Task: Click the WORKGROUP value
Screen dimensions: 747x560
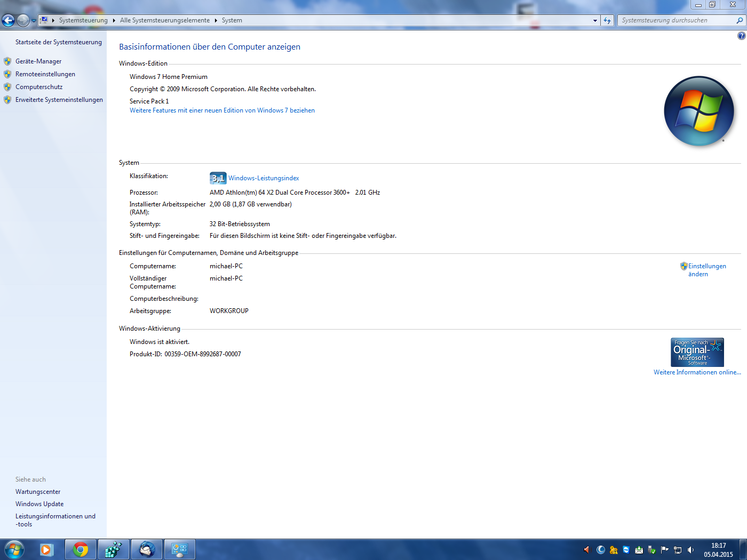Action: click(229, 311)
